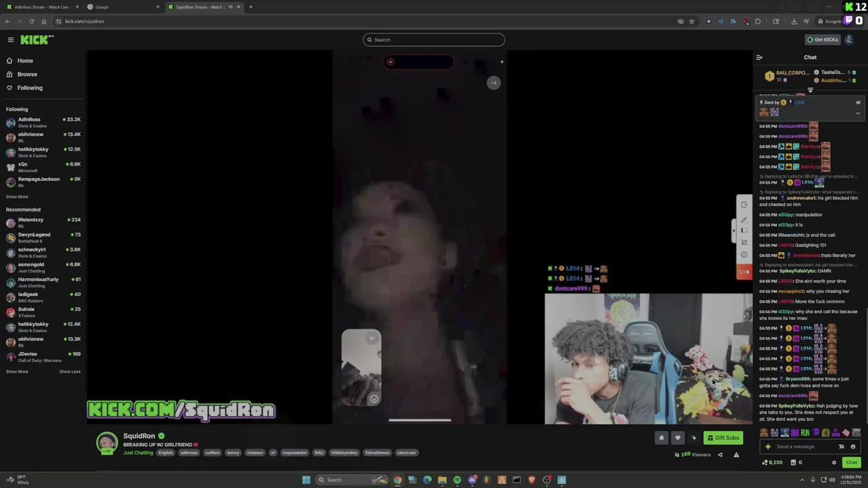Viewport: 868px width, 488px height.
Task: Open asmongold recommended channel
Action: pos(43,267)
